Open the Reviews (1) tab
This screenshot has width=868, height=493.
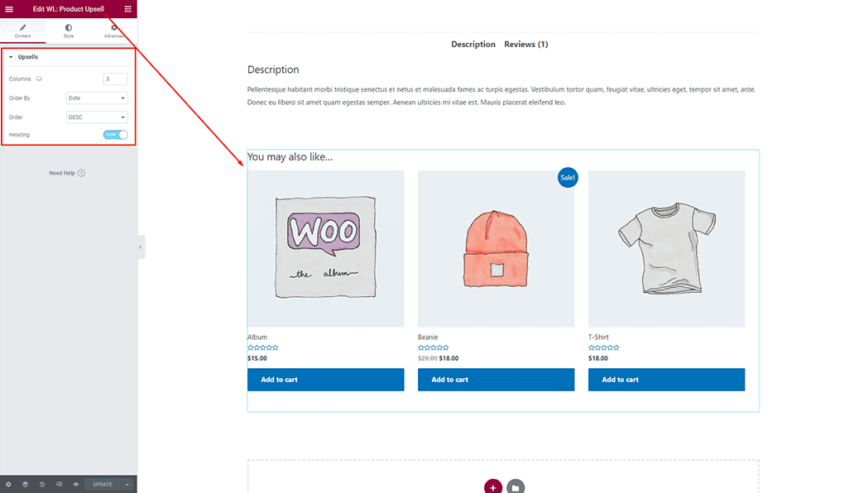coord(526,44)
